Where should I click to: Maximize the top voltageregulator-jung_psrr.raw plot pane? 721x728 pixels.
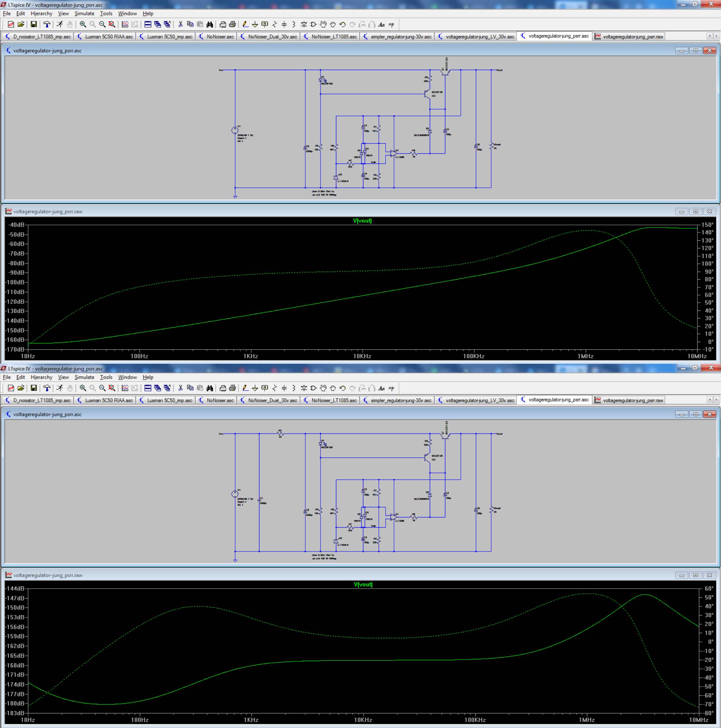695,211
